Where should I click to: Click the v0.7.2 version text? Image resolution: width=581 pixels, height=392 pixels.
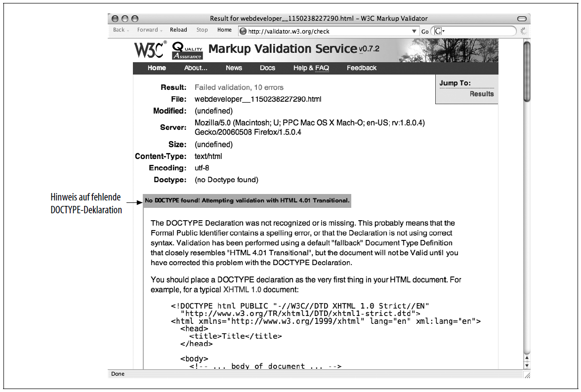click(x=369, y=49)
